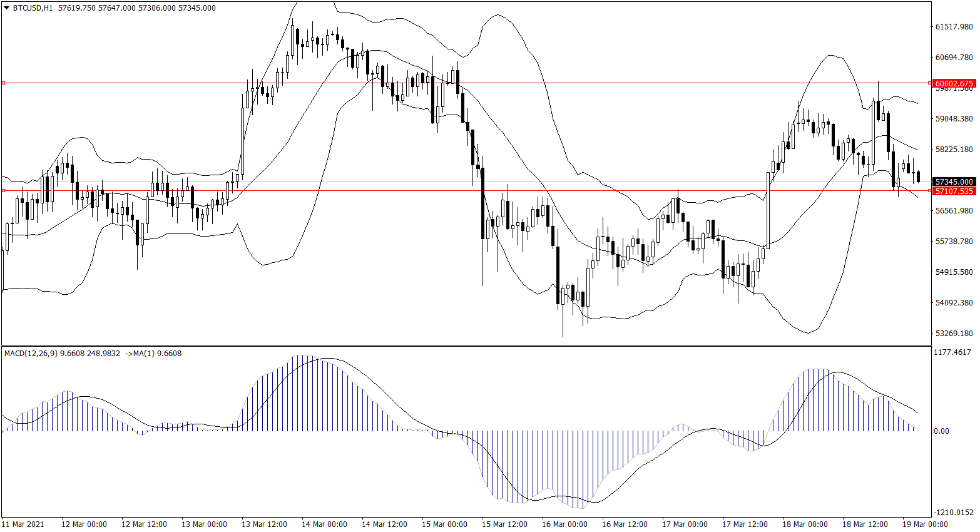The height and width of the screenshot is (532, 980).
Task: Click the 16 Mar 12:00 time label
Action: click(x=625, y=524)
